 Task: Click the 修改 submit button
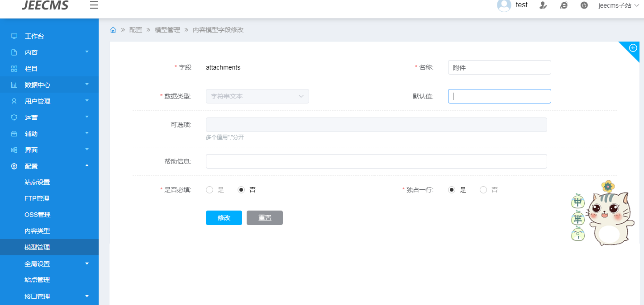224,218
